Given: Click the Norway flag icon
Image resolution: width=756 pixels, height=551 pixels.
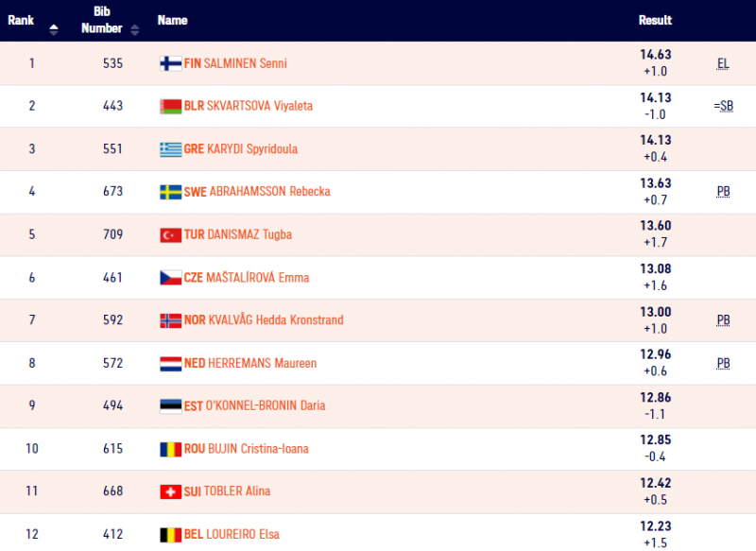Looking at the screenshot, I should (x=170, y=320).
